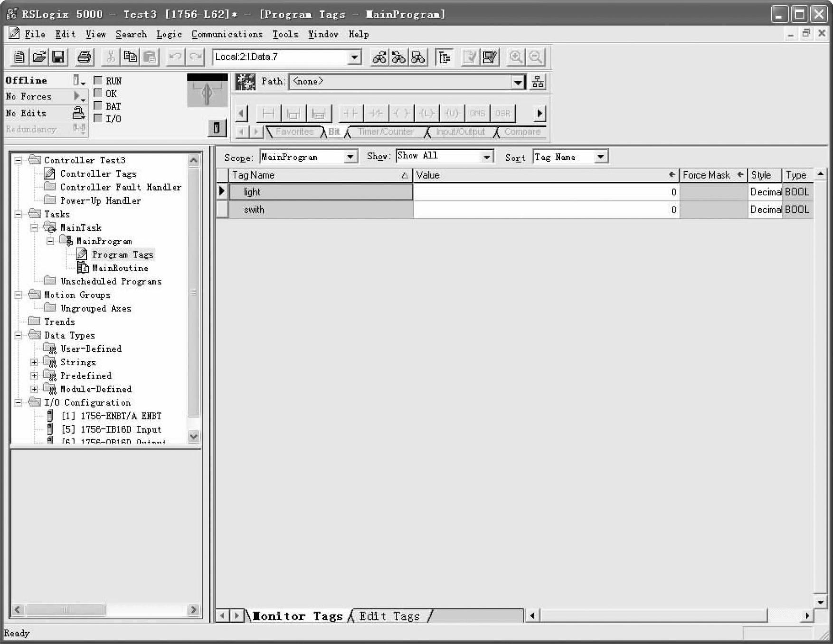This screenshot has width=833, height=644.
Task: Click the organizer vertical scroll down arrow
Action: (193, 436)
